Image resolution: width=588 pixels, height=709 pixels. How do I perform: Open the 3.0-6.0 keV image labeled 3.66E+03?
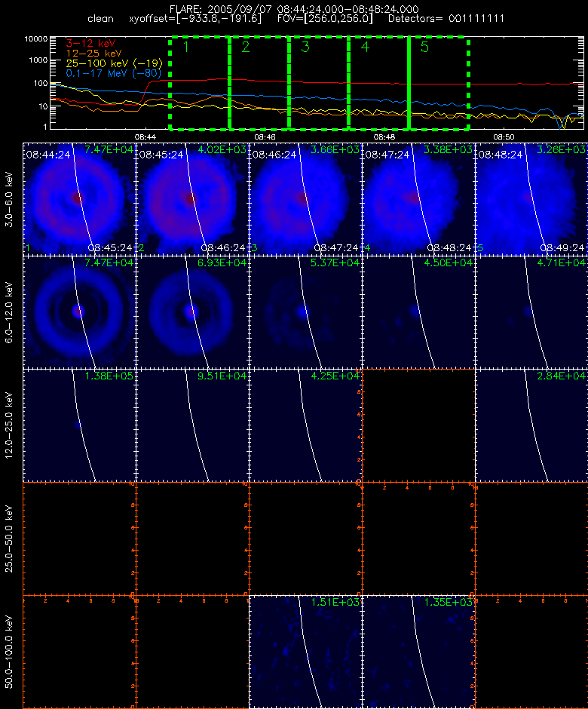[305, 199]
